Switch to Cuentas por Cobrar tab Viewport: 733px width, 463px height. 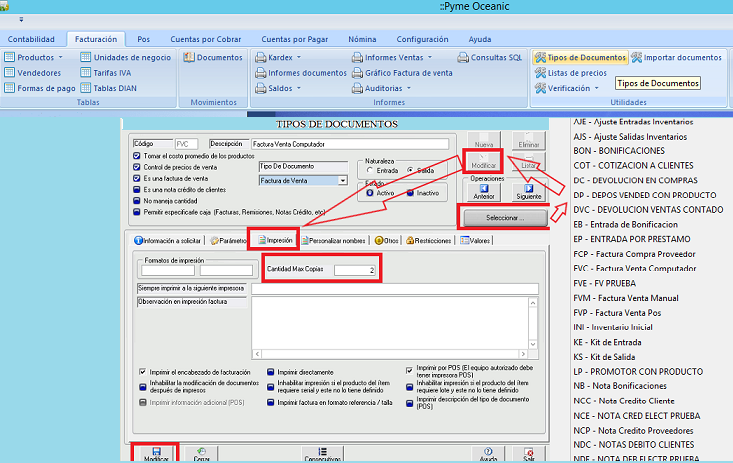206,39
